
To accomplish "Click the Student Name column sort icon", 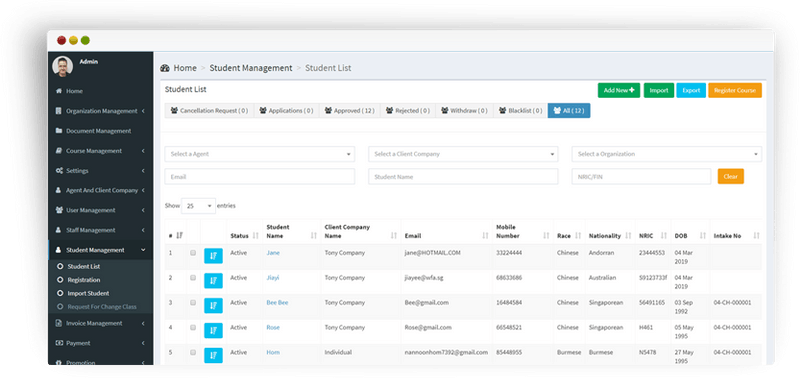I will 314,236.
